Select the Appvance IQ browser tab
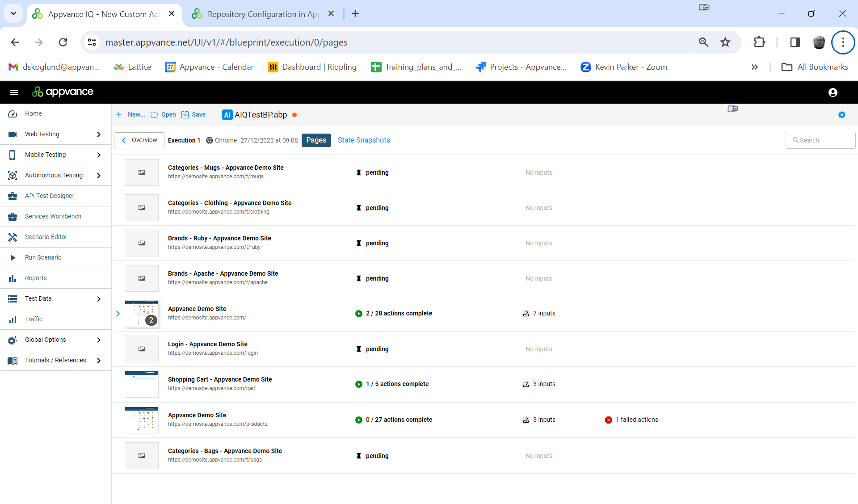 tap(104, 14)
